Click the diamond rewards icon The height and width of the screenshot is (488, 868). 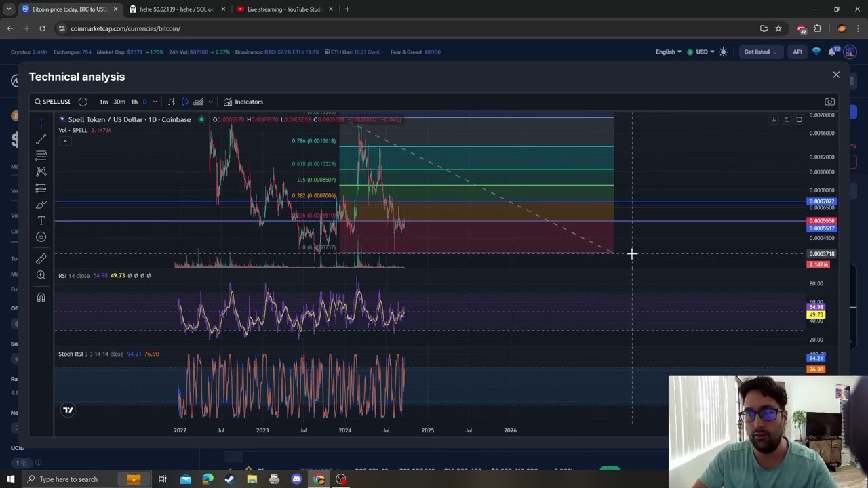[x=816, y=52]
